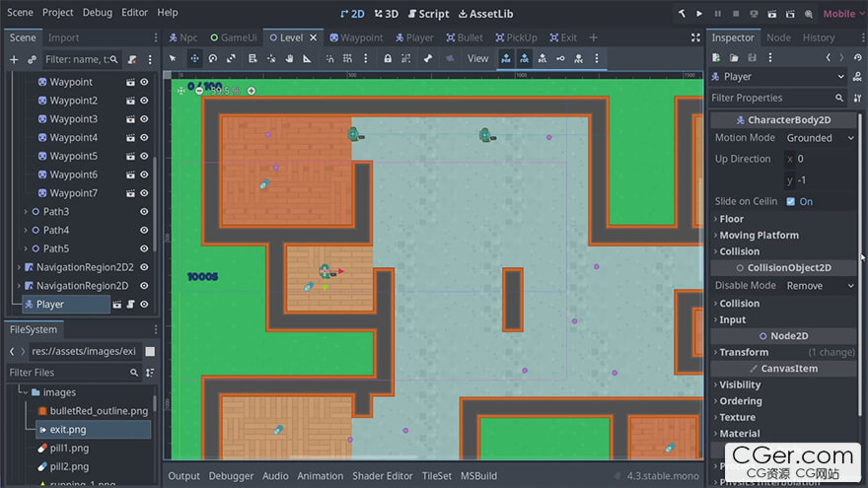Toggle visibility of NavigationRegion2D2
Screen dimensions: 868x488
(144, 267)
